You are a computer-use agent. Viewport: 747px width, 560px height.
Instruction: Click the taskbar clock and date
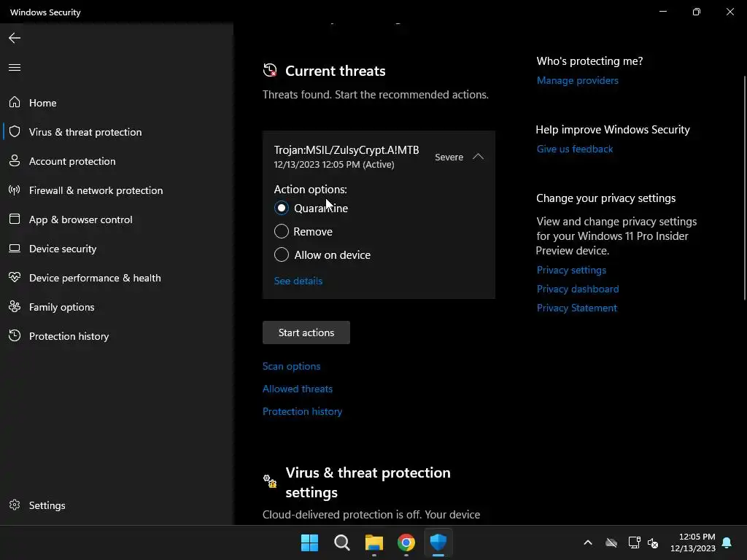pos(693,542)
